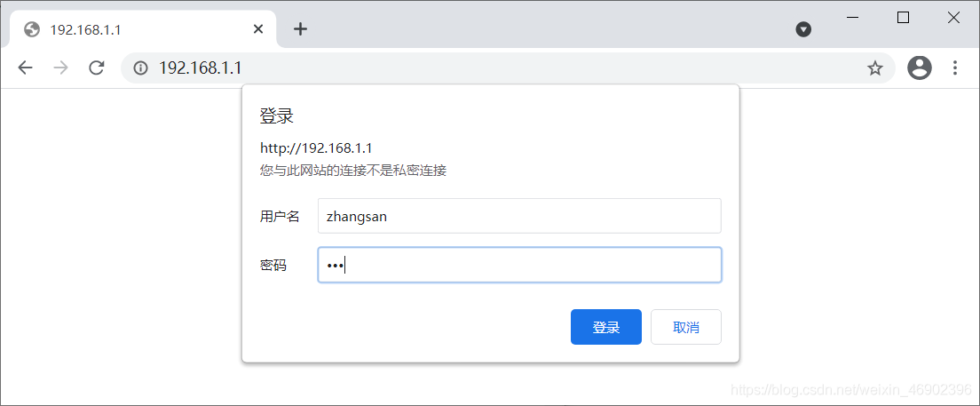980x406 pixels.
Task: Open the user profile avatar
Action: click(920, 68)
